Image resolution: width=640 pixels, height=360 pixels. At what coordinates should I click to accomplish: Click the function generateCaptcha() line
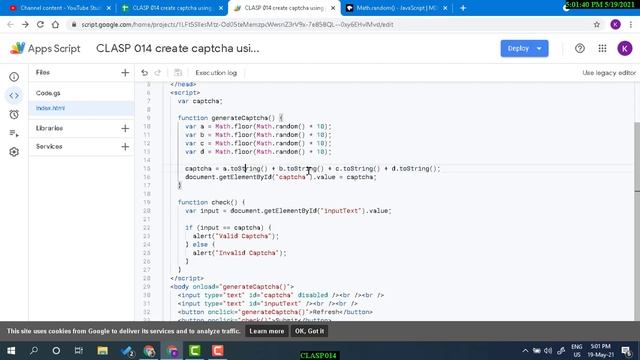click(x=230, y=118)
